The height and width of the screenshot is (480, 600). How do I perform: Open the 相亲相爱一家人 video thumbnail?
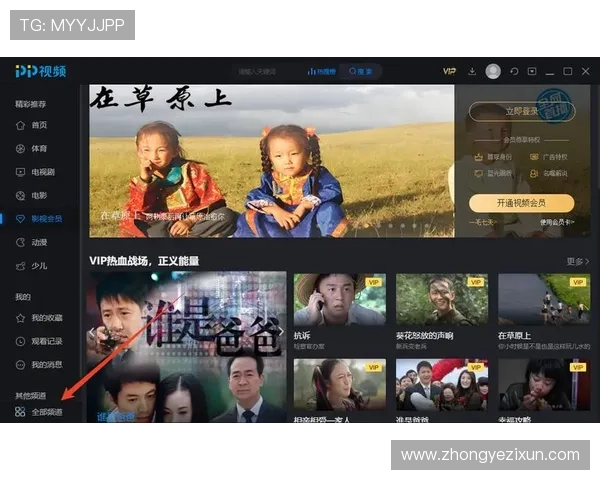340,385
